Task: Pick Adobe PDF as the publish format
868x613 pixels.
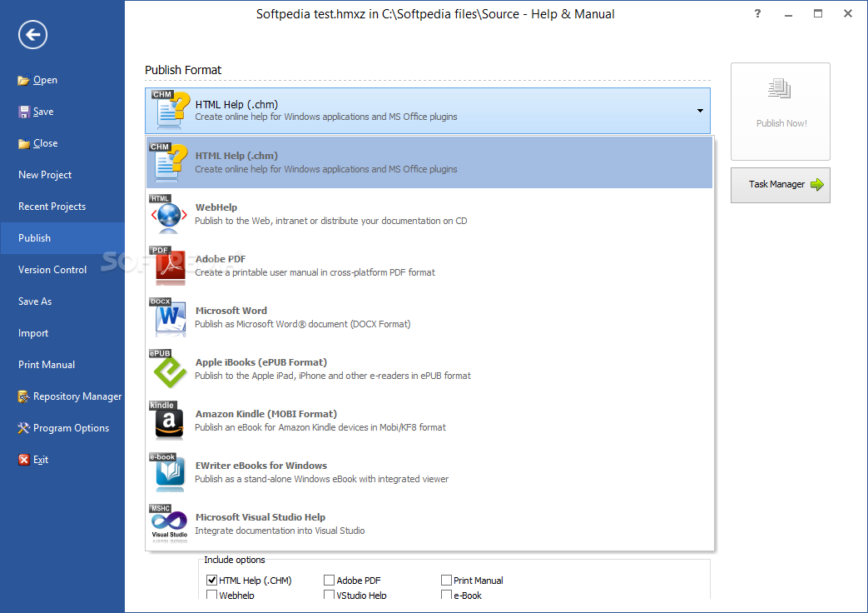Action: [x=429, y=266]
